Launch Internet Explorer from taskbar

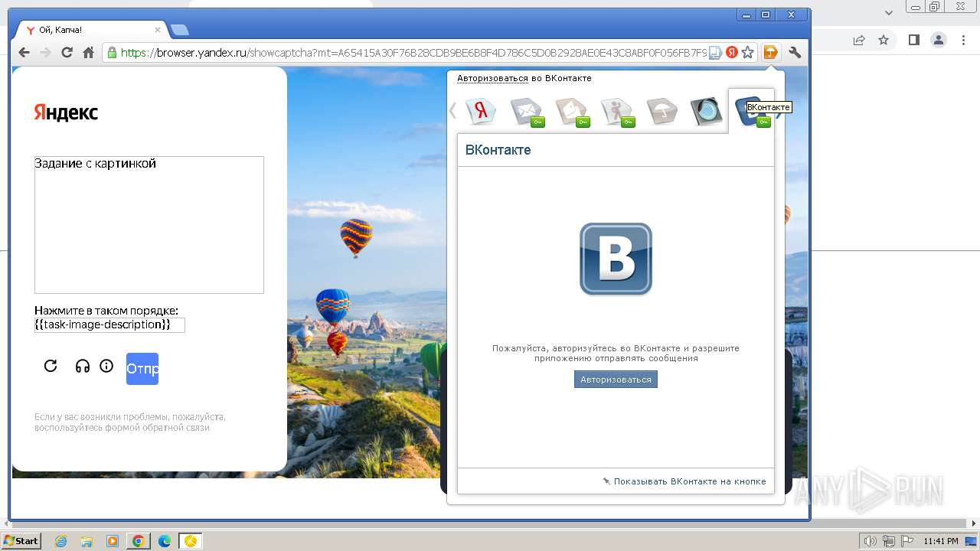[60, 541]
